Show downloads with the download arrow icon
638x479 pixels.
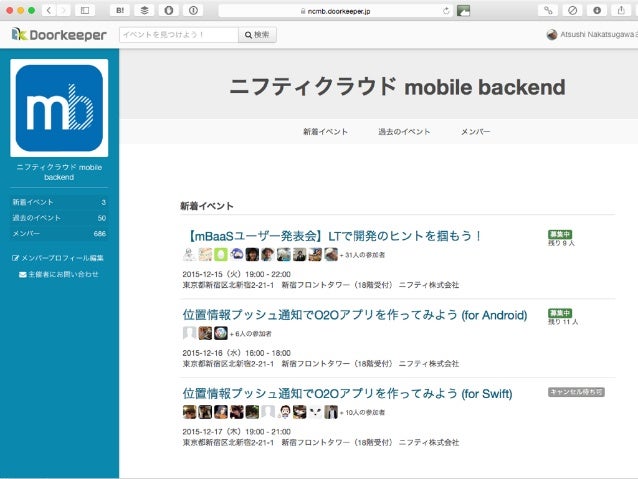(x=597, y=11)
